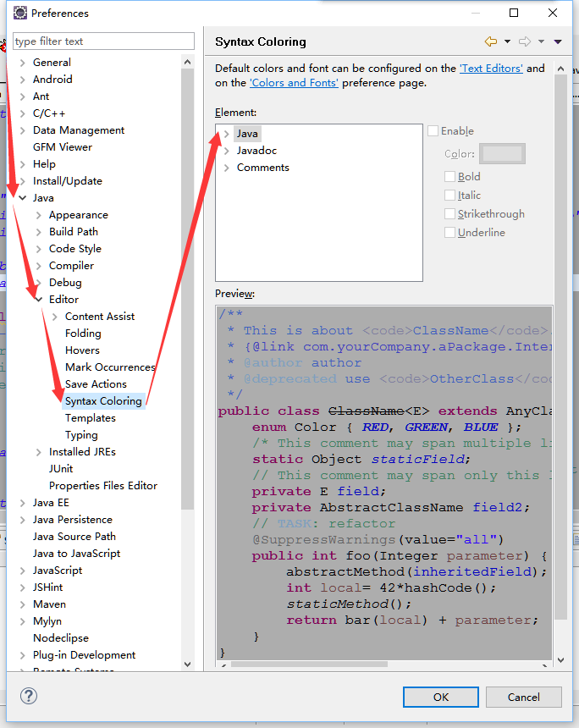579x728 pixels.
Task: Select Build Path under Java
Action: point(74,232)
